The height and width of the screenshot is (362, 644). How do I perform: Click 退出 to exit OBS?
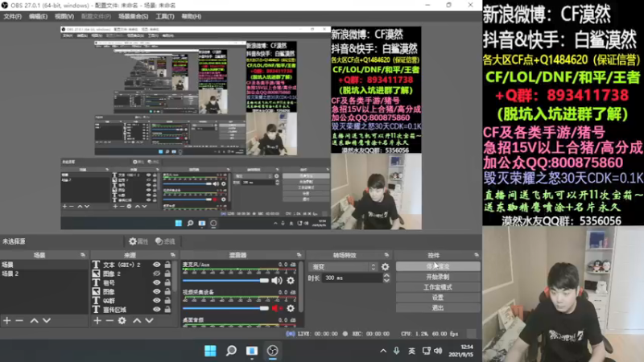pos(438,308)
